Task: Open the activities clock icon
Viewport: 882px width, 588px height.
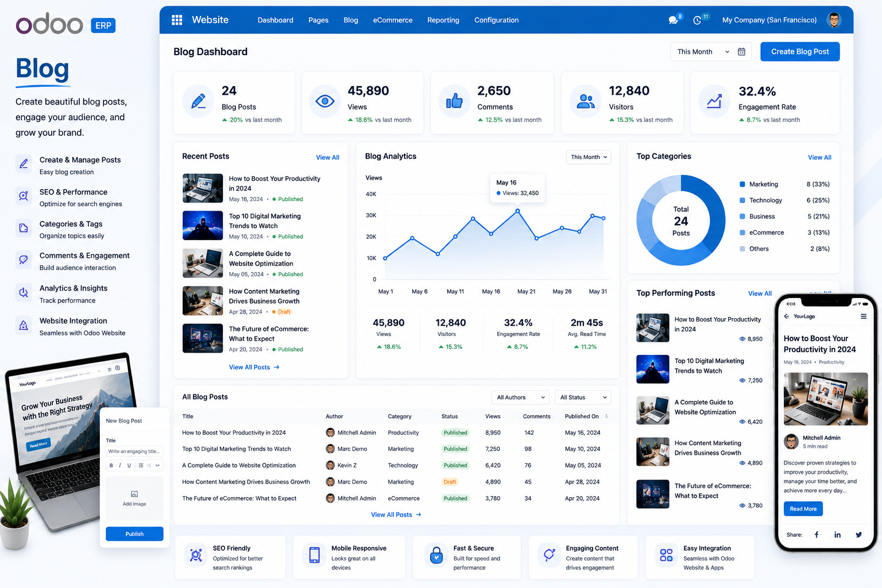Action: pos(698,20)
